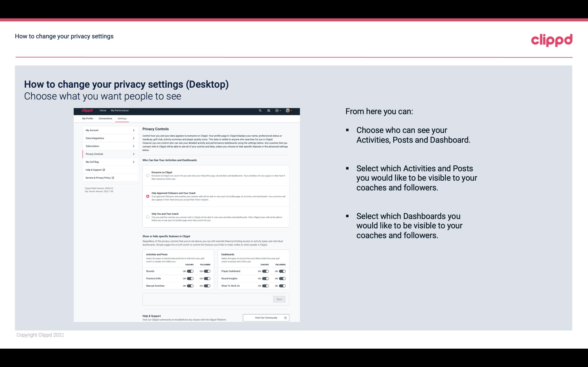
Task: Select Everyone on Clippd radio button
Action: coord(147,175)
